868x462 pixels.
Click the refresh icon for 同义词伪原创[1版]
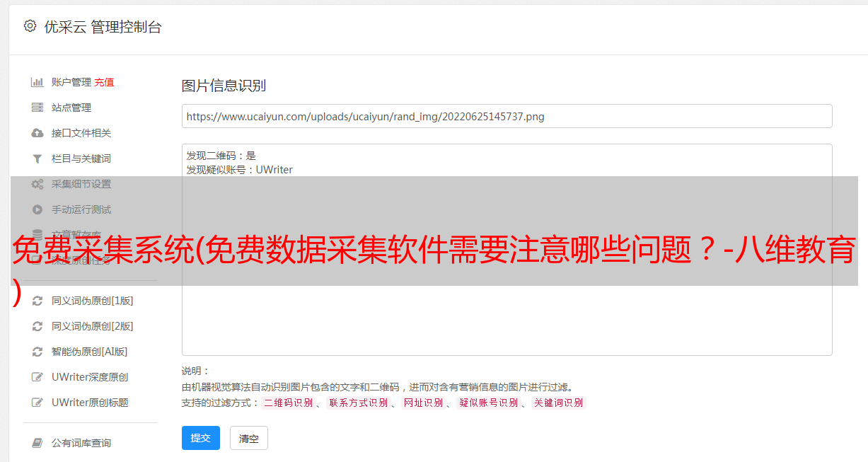coord(37,301)
